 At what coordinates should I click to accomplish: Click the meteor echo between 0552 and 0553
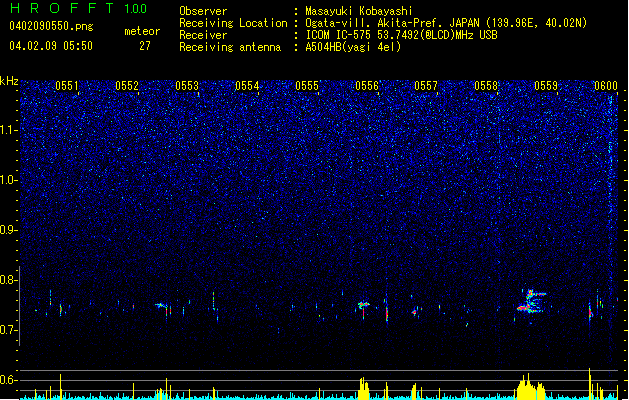[x=161, y=306]
